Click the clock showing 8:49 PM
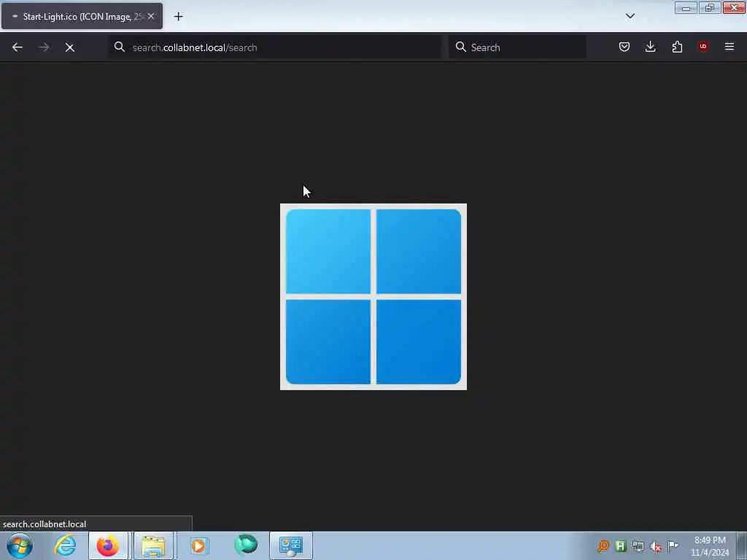The image size is (747, 560). pyautogui.click(x=710, y=545)
